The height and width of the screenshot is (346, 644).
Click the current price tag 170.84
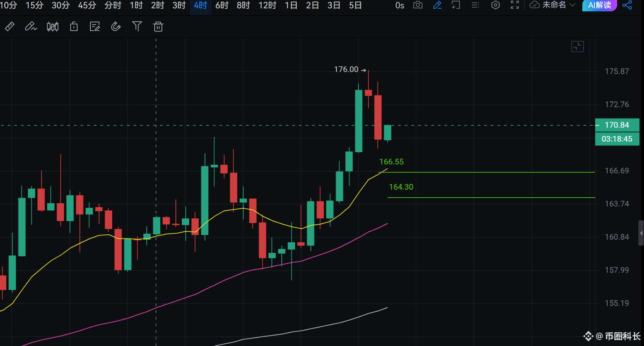(x=617, y=125)
